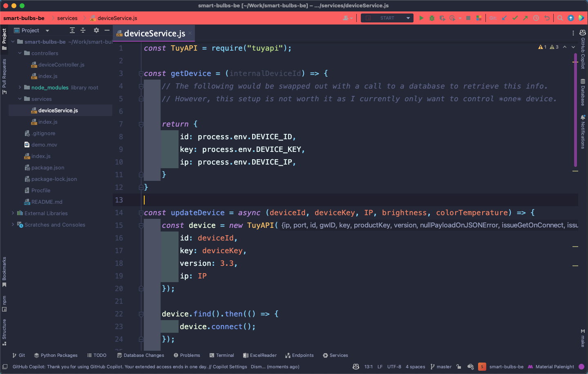Fold the getDevice function at line 3
588x374 pixels.
click(x=141, y=73)
